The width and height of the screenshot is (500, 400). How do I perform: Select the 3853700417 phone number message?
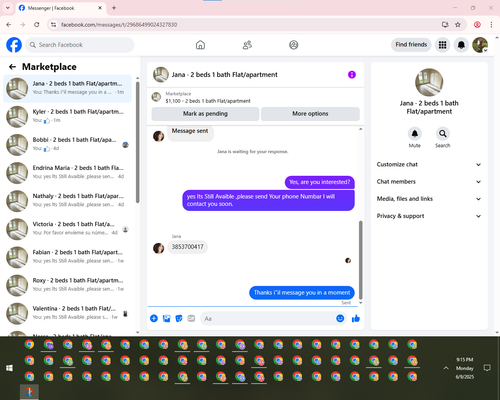click(187, 247)
